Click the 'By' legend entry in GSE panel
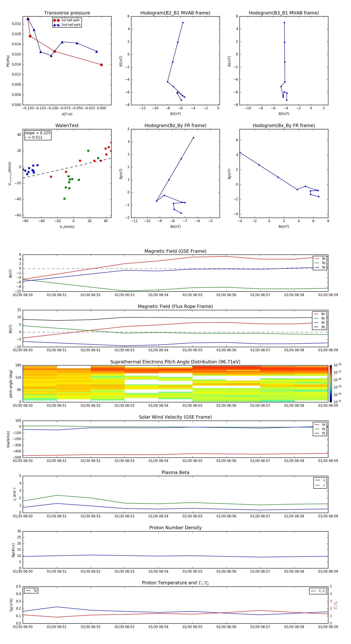This screenshot has height=644, width=351. tap(320, 263)
